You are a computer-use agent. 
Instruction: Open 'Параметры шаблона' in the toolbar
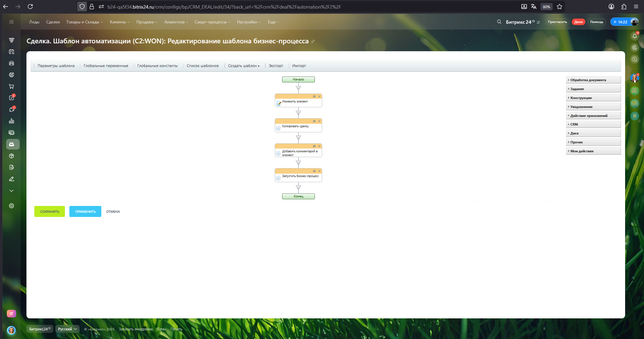point(56,66)
